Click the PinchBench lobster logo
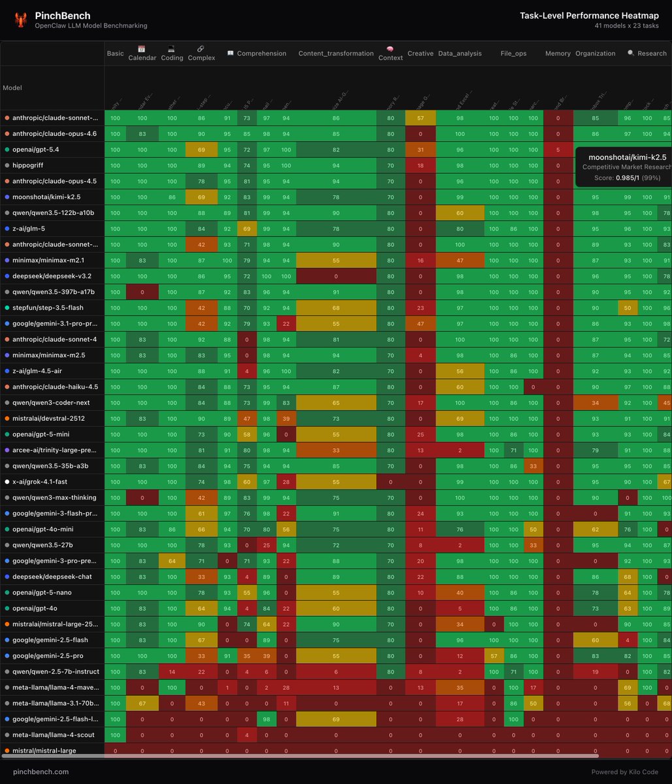672x784 pixels. 21,20
